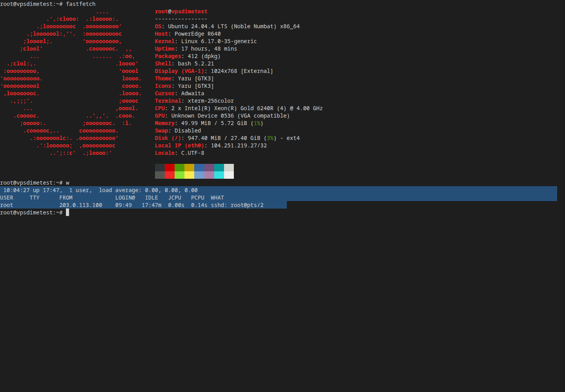Click the lime green color block
The image size is (565, 392).
point(179,175)
